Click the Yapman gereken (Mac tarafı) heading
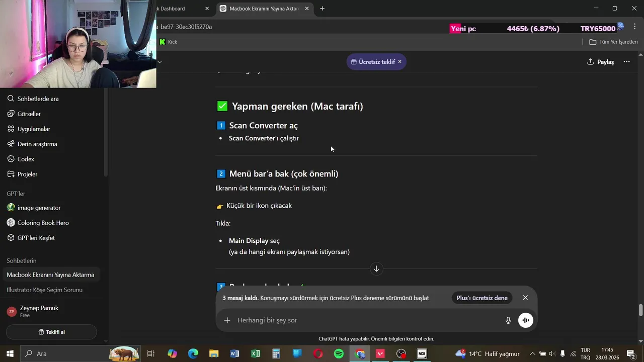This screenshot has width=644, height=362. [x=290, y=106]
